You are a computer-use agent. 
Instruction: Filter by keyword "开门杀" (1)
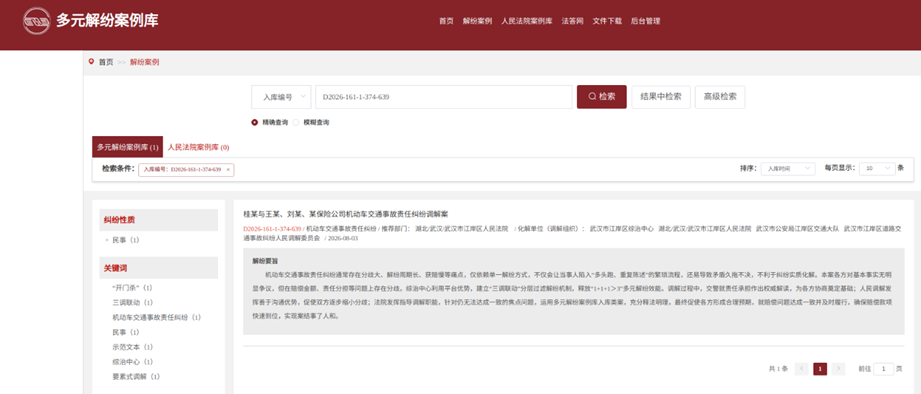pos(132,288)
